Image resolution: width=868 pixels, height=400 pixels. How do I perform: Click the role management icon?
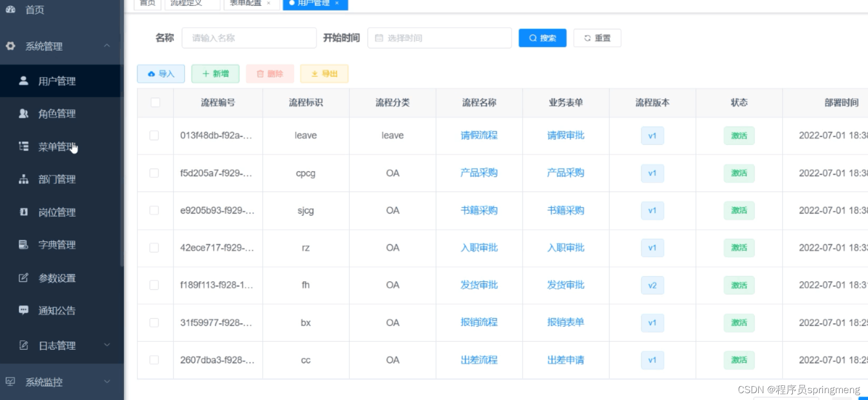(x=24, y=113)
